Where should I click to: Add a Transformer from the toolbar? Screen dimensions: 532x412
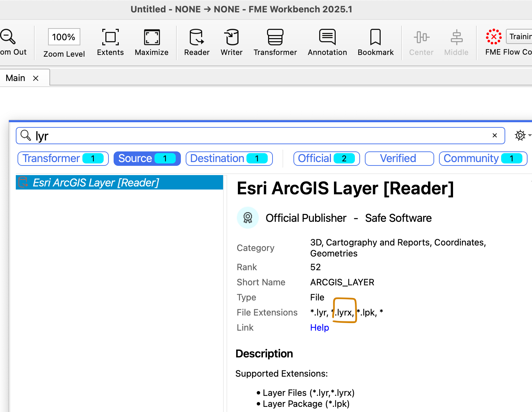pyautogui.click(x=275, y=37)
